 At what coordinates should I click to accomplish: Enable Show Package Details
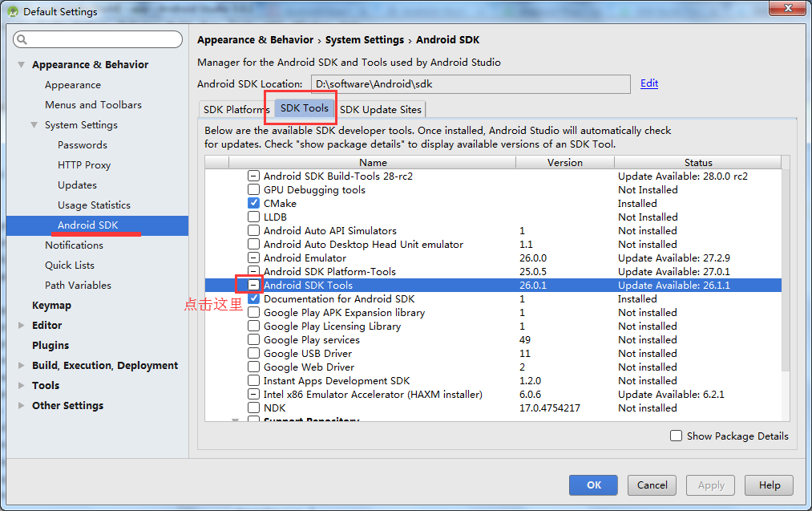[676, 436]
